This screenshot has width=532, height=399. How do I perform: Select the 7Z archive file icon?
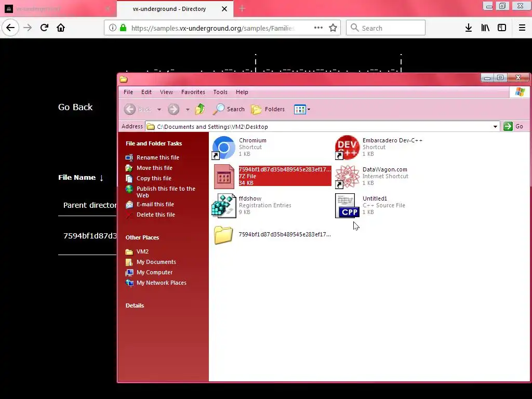coord(223,177)
